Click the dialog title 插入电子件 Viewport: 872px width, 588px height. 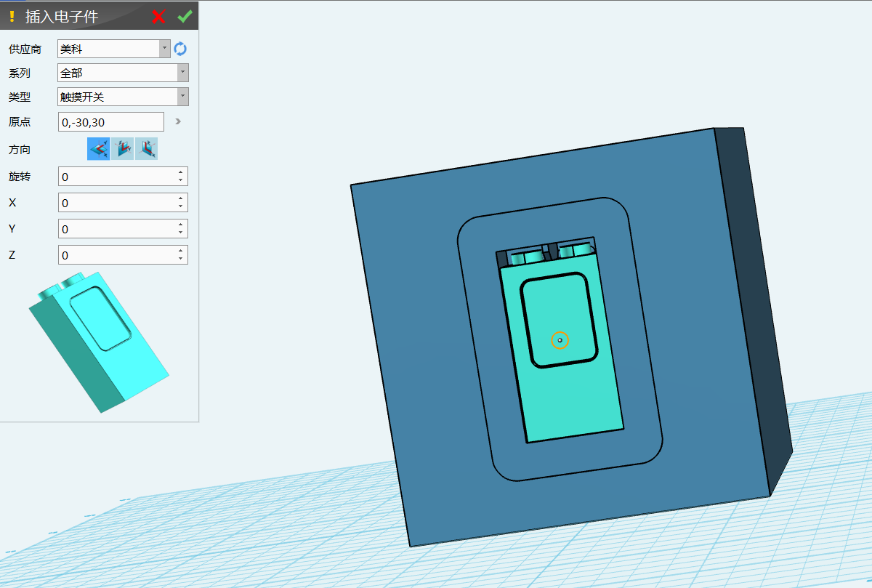point(61,16)
